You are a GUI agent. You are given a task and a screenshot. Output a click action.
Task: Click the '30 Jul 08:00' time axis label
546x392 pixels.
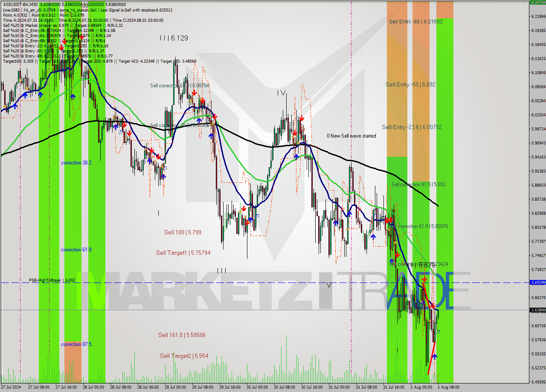pyautogui.click(x=284, y=387)
